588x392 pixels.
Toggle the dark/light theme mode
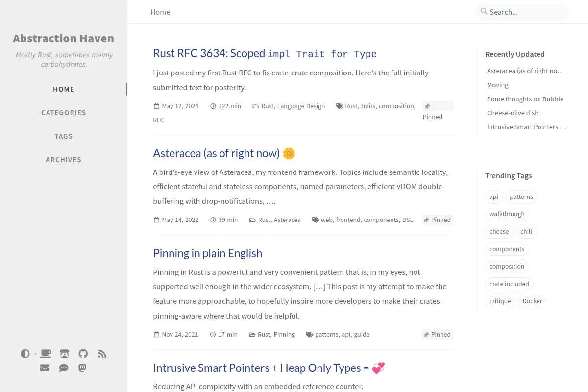click(25, 354)
